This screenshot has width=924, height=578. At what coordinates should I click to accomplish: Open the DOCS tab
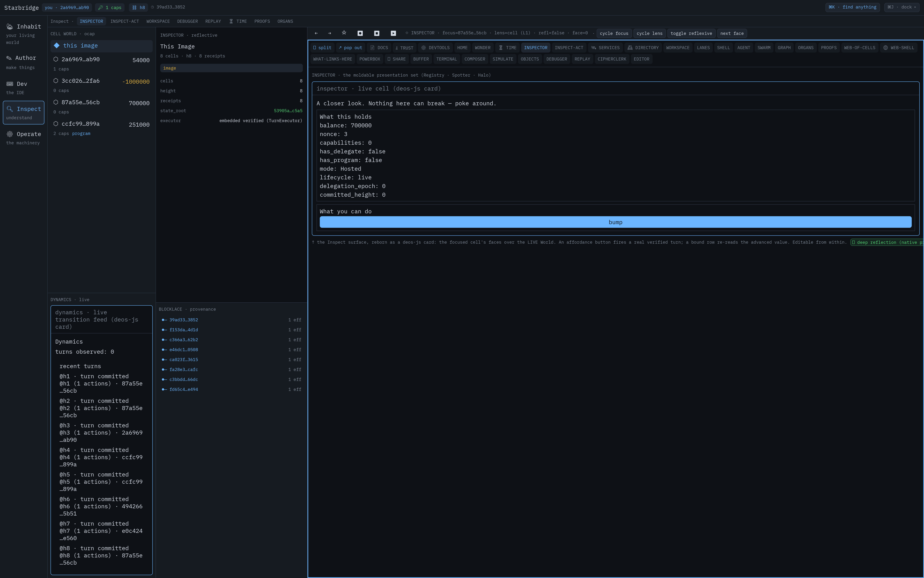point(379,48)
